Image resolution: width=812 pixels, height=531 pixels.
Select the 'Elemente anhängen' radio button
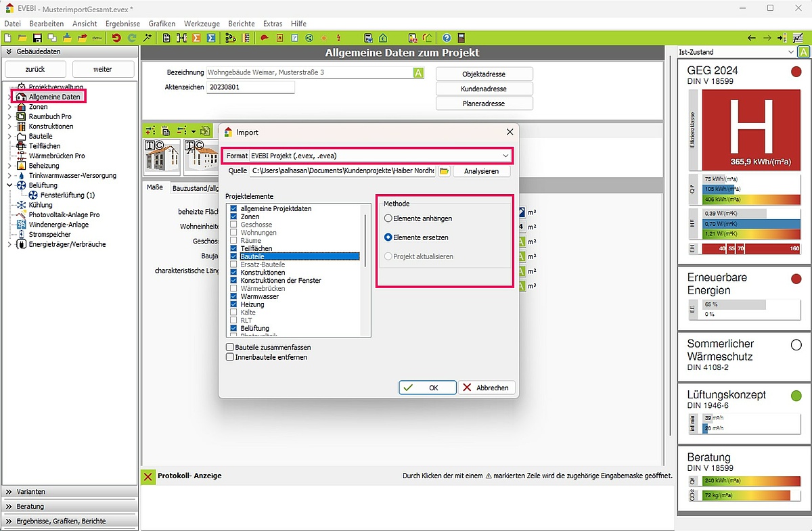coord(388,218)
